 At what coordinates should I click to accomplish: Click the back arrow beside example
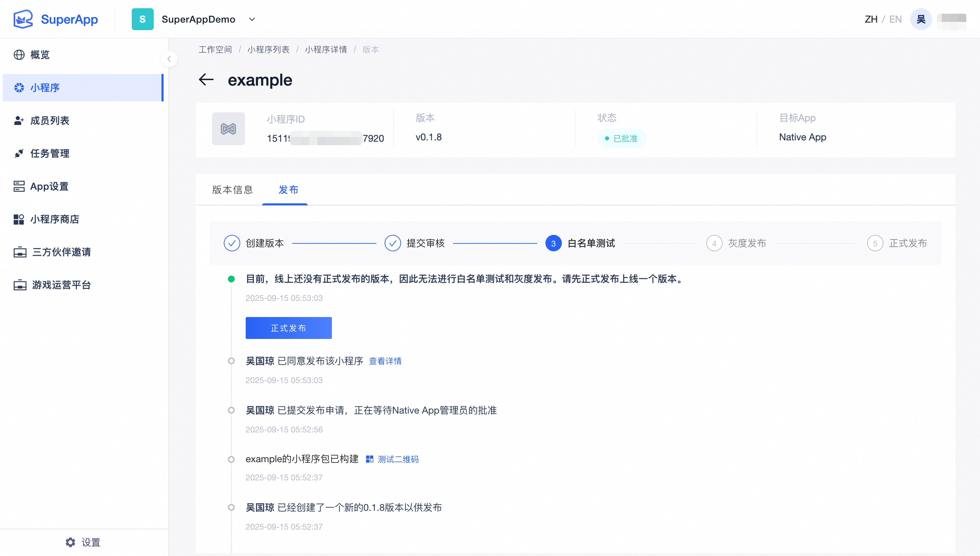pyautogui.click(x=206, y=80)
